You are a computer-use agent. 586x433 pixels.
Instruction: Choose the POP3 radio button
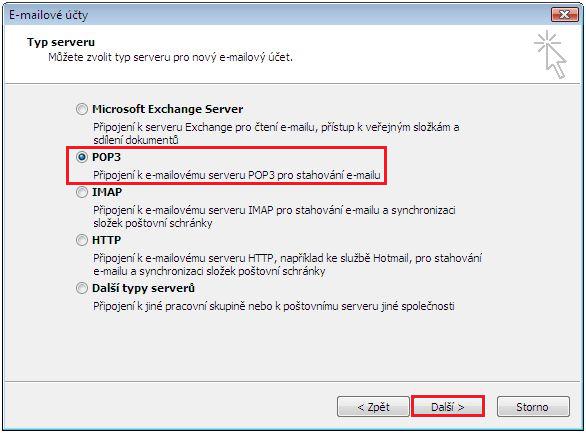pyautogui.click(x=82, y=157)
